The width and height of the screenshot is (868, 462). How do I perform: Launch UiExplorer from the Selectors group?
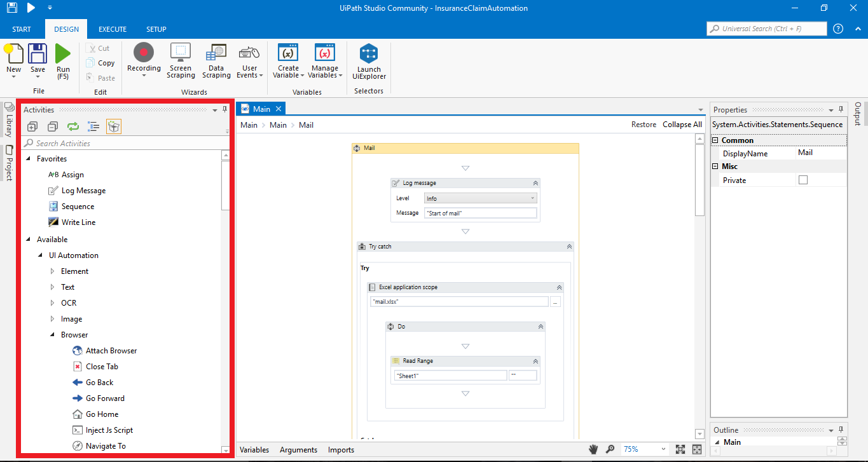click(369, 60)
